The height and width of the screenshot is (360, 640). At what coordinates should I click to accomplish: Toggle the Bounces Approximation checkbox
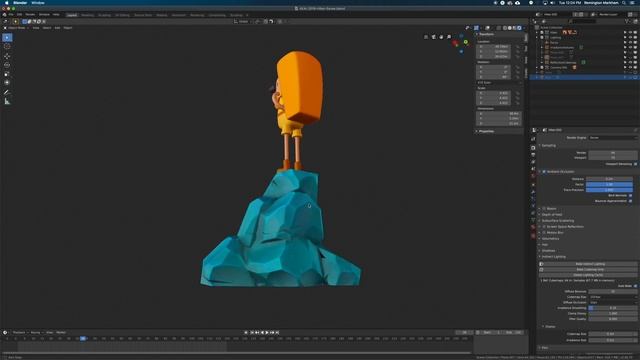631,201
